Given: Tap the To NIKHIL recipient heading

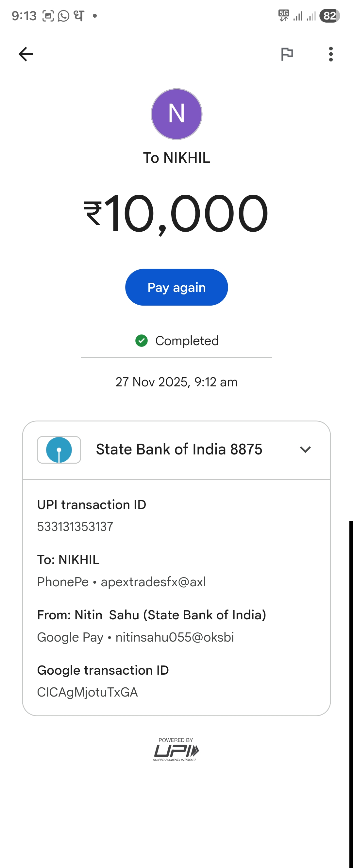Looking at the screenshot, I should [x=176, y=158].
